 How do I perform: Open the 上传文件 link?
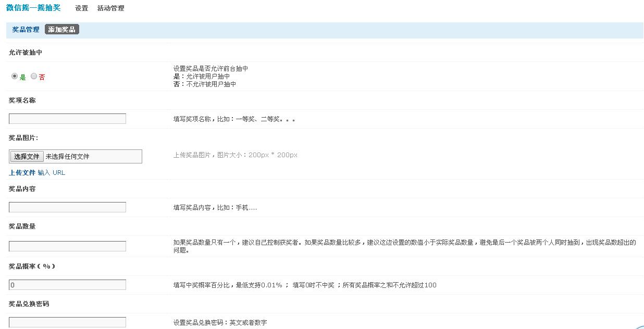(22, 172)
